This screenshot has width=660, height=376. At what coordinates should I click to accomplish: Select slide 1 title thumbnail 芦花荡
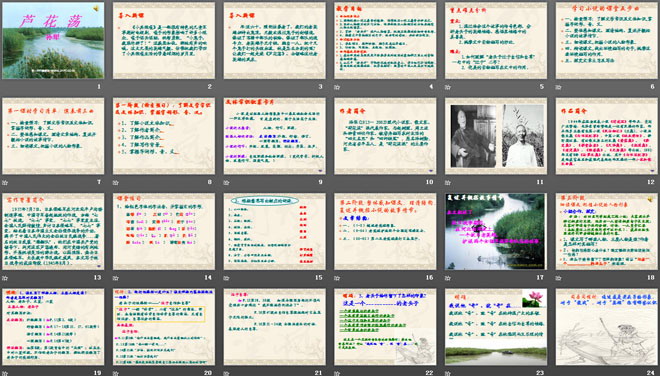53,40
